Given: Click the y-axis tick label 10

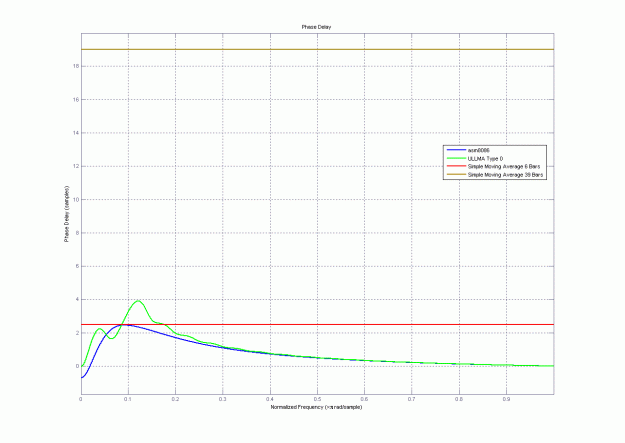Looking at the screenshot, I should (76, 199).
